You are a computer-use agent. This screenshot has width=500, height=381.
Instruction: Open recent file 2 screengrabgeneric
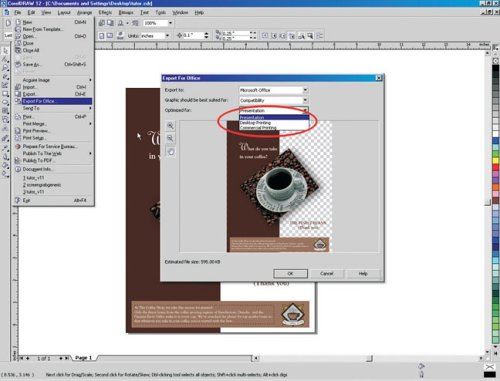point(53,185)
